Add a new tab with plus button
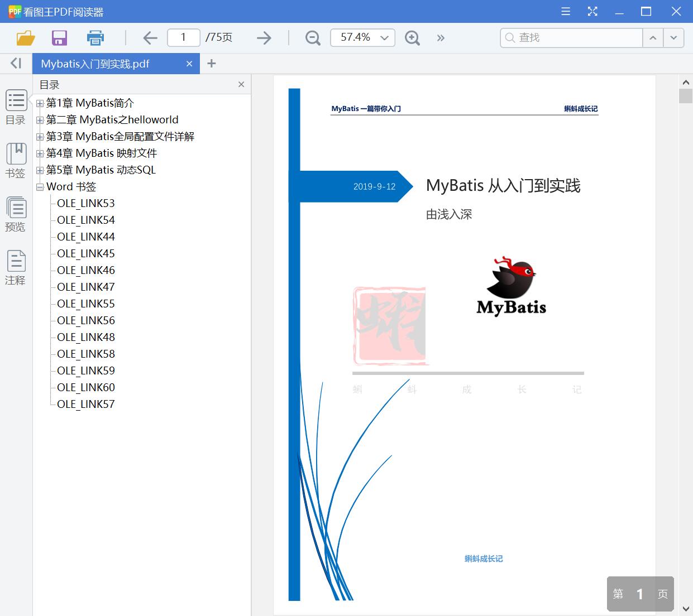Viewport: 693px width, 616px height. pyautogui.click(x=211, y=64)
